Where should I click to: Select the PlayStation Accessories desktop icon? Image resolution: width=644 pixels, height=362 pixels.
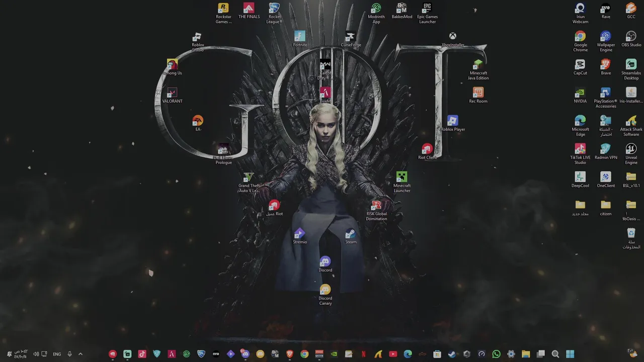point(606,98)
